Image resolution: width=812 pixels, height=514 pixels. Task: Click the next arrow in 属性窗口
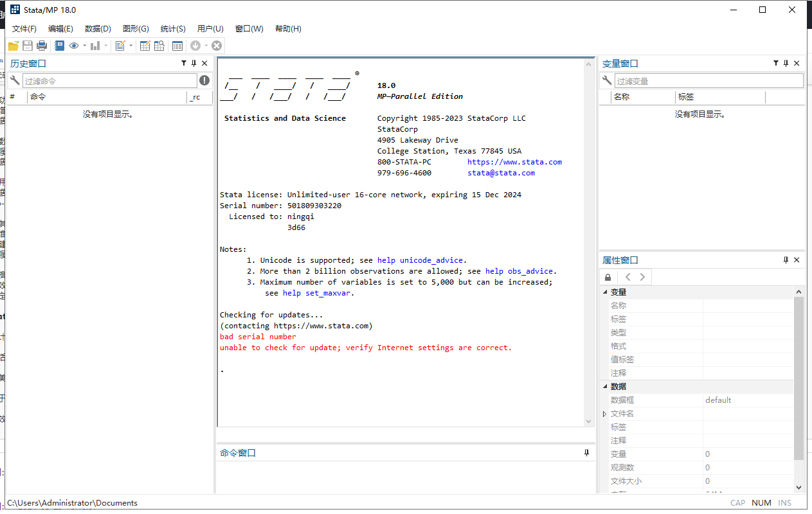[642, 277]
